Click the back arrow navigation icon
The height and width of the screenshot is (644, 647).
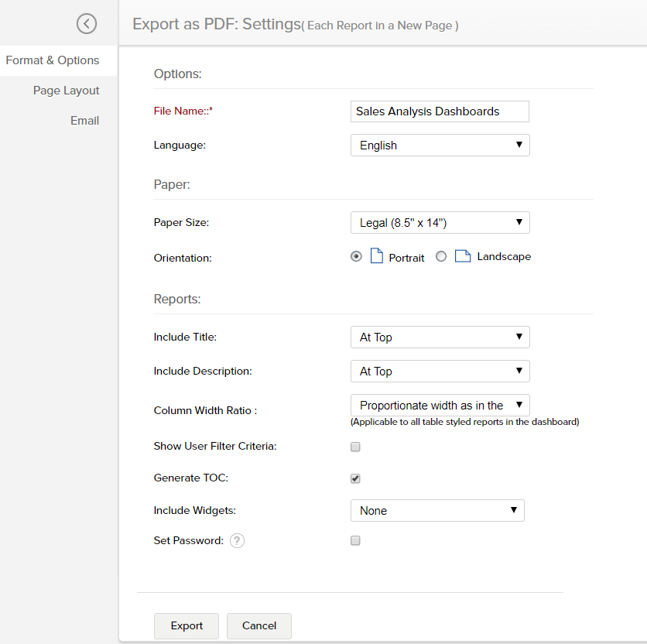pos(87,24)
